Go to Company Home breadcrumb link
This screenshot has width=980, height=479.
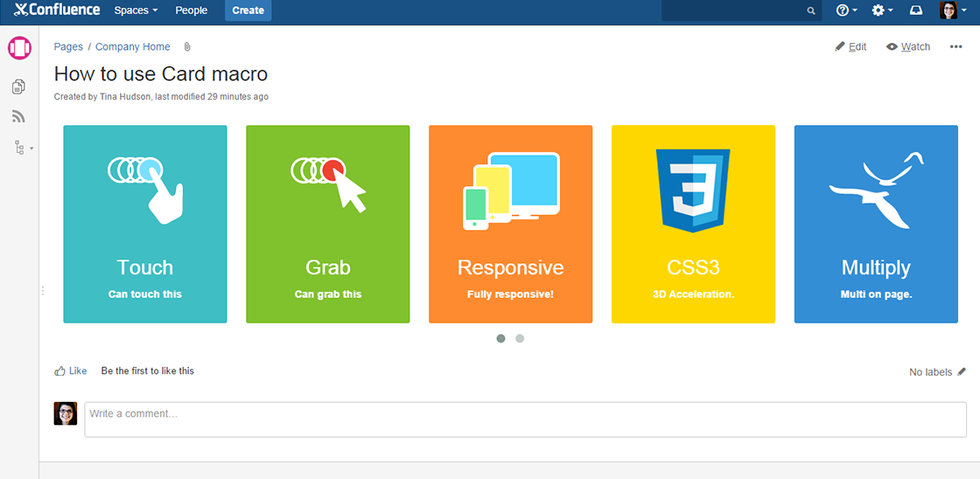coord(132,47)
